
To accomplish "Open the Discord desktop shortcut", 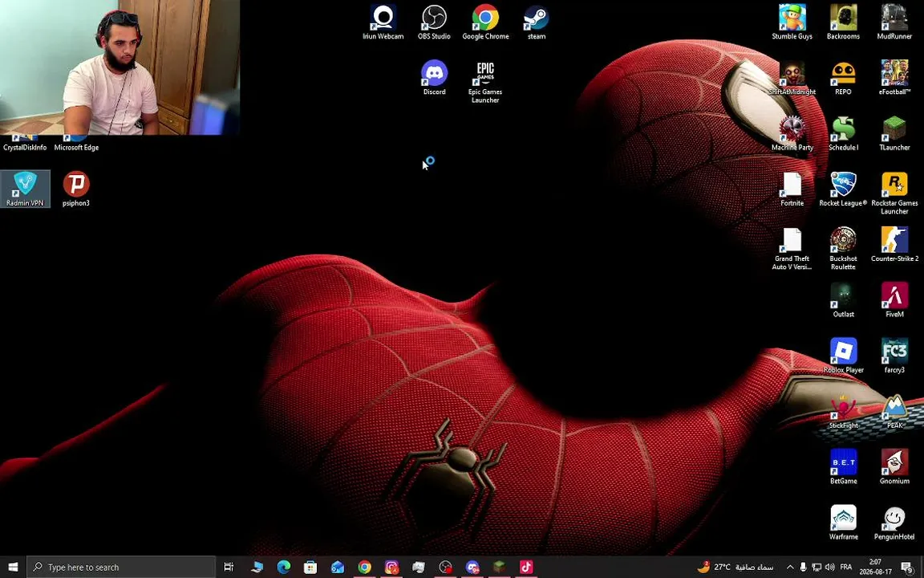I will [434, 78].
